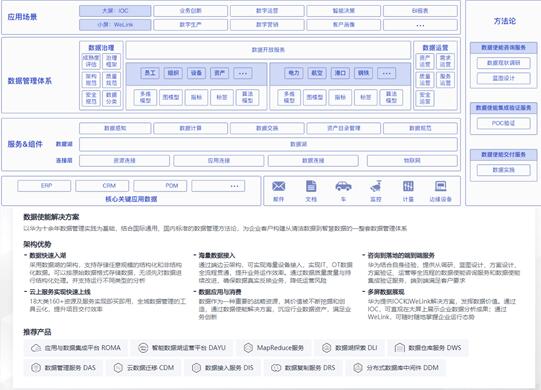541x390 pixels.
Task: Click the DDM product icon
Action: (358, 368)
